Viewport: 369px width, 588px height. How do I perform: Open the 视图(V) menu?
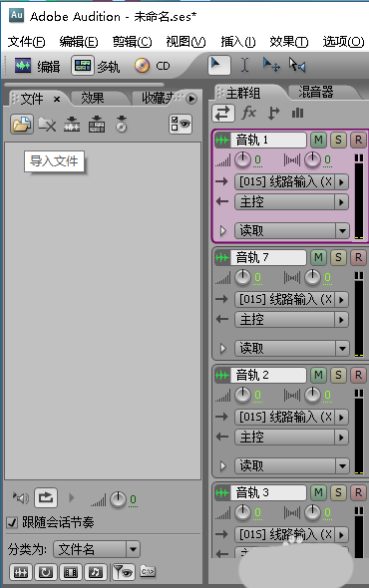tap(185, 41)
